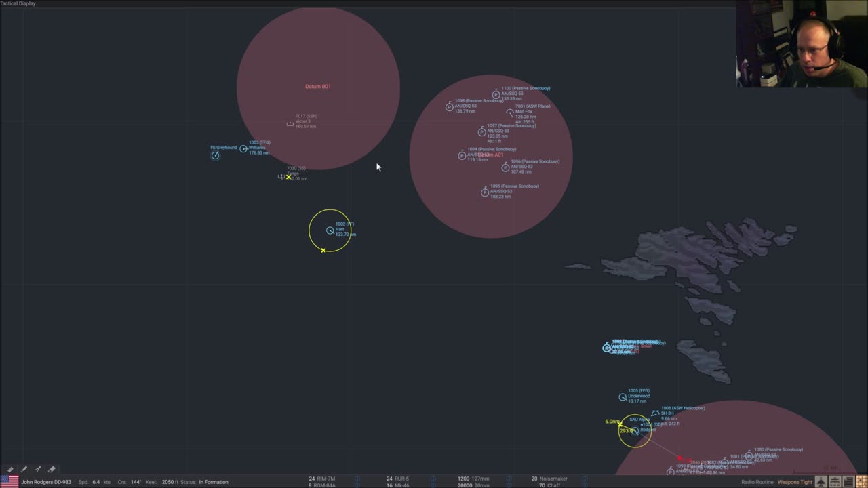Select the Victor 3 SSN contact 7017
The image size is (868, 488).
click(290, 124)
